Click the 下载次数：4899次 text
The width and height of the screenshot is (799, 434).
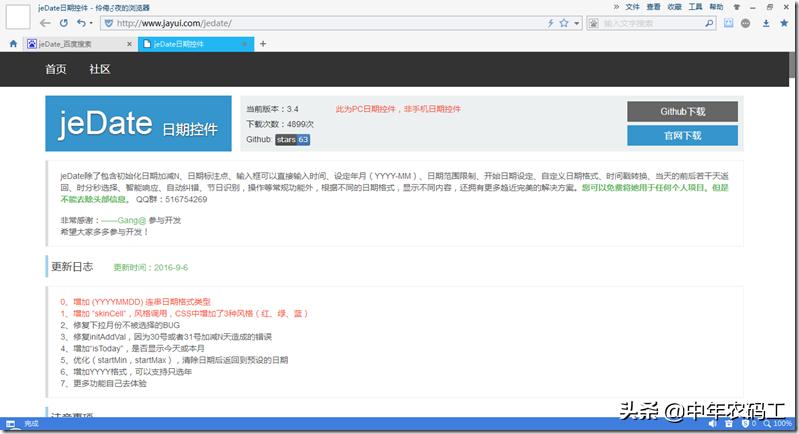click(280, 124)
